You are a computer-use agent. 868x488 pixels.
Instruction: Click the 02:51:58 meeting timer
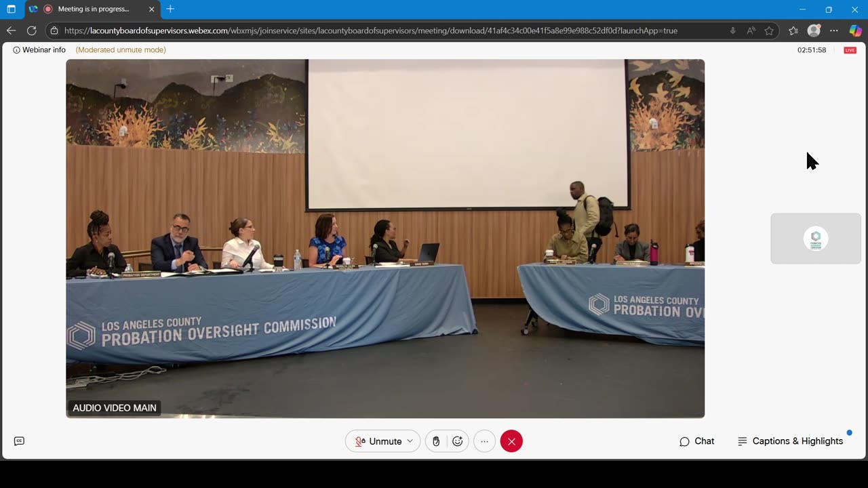click(x=812, y=50)
